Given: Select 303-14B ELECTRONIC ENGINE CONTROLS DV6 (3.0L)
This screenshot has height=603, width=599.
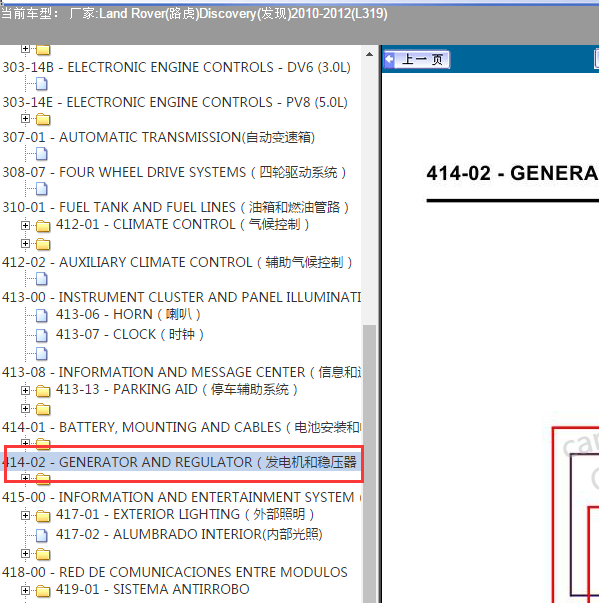Looking at the screenshot, I should click(176, 67).
